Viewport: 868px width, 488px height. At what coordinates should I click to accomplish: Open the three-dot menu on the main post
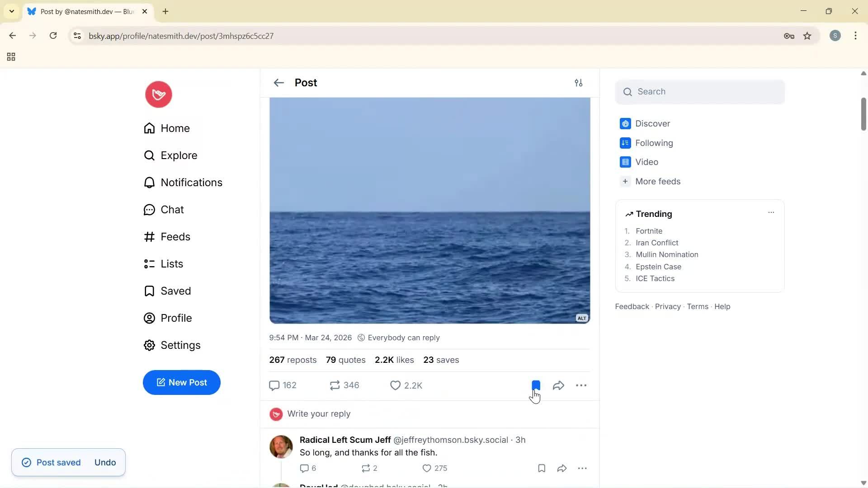[x=581, y=385]
